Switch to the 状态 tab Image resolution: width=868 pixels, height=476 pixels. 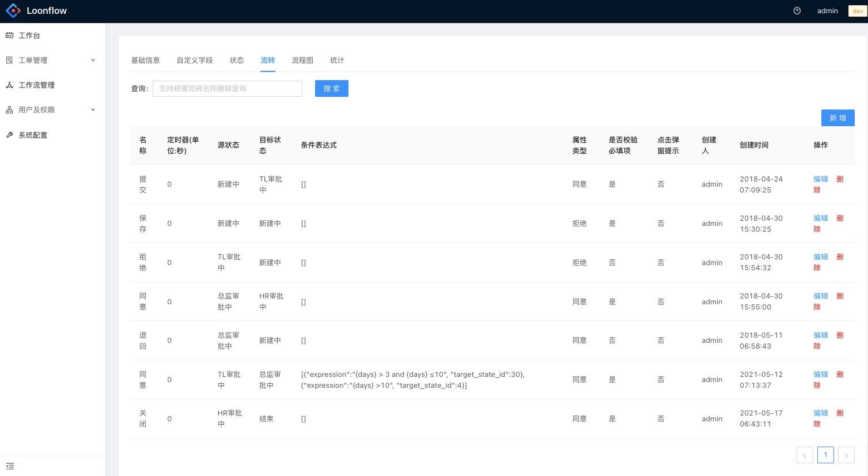click(x=237, y=61)
